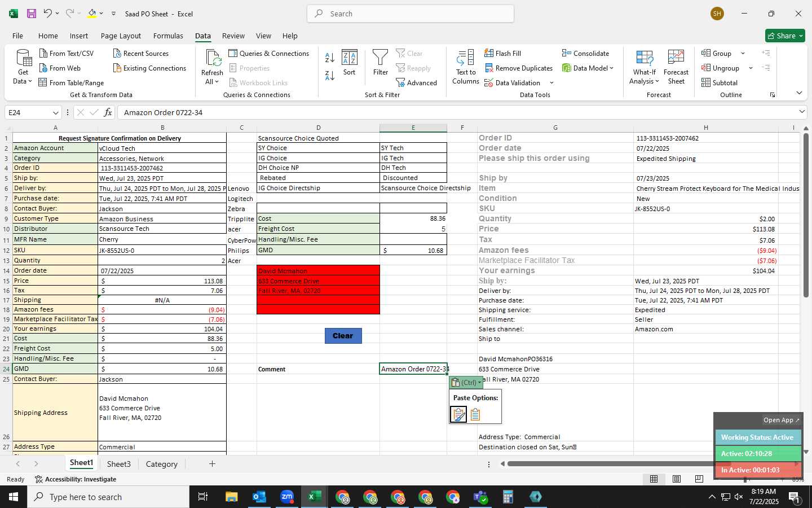The image size is (812, 508).
Task: Click the Insert Function fx icon
Action: [108, 112]
